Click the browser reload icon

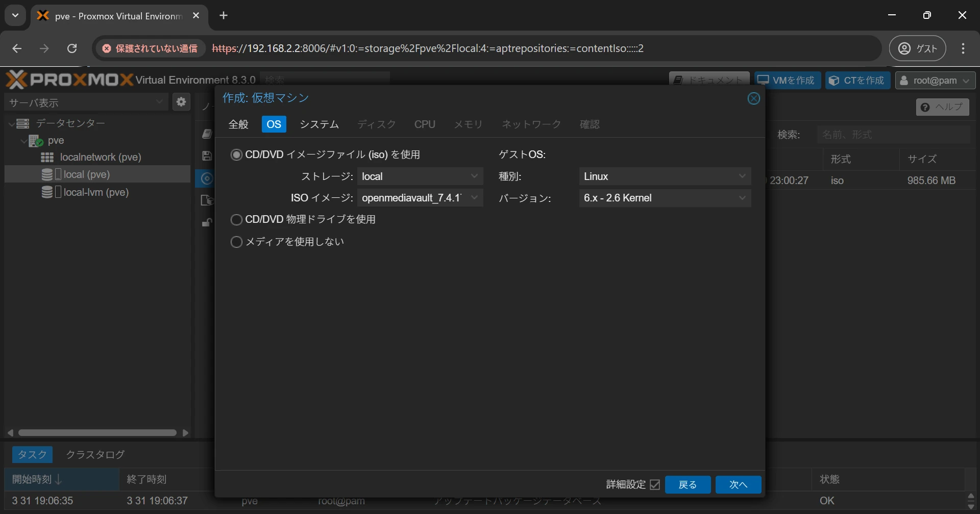pos(72,48)
